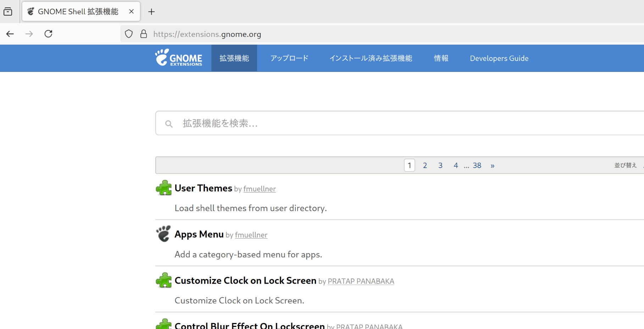Go to page 4 of results
The width and height of the screenshot is (644, 329).
[456, 166]
